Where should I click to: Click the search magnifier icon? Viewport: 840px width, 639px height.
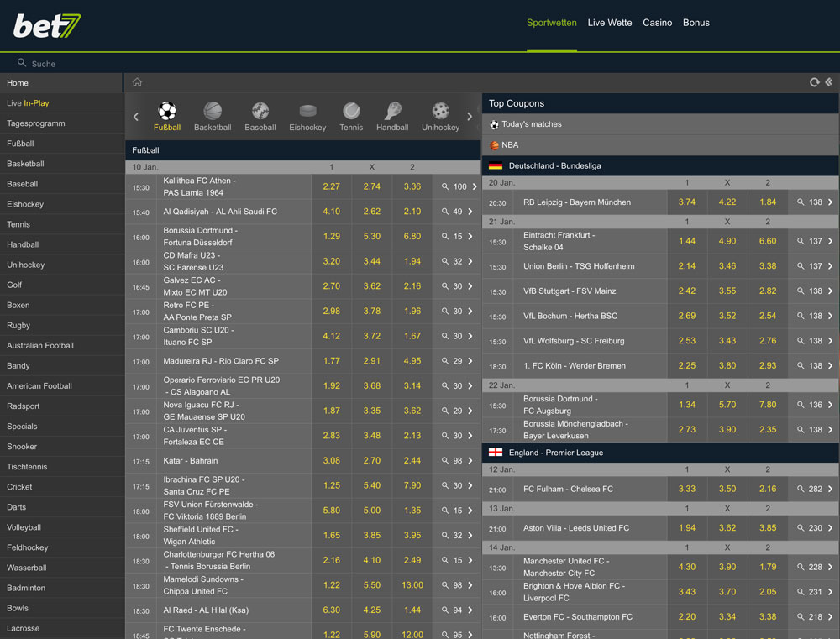point(22,63)
